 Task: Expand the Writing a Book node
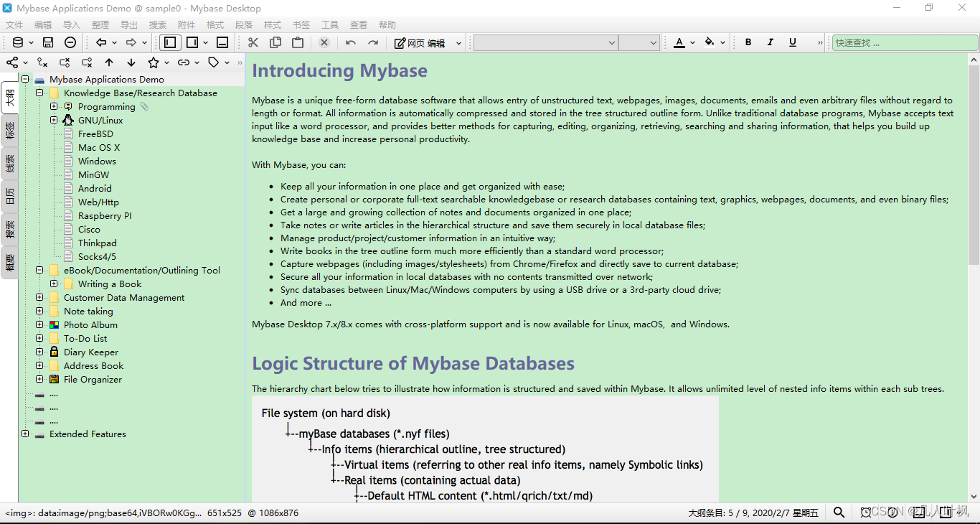pyautogui.click(x=54, y=284)
